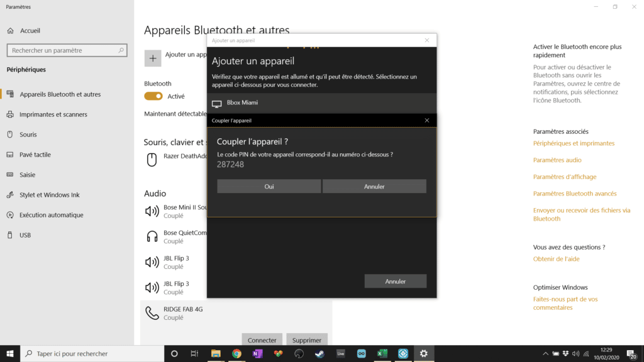Click the Obtenir de l'aide link
The height and width of the screenshot is (362, 644).
pos(556,259)
